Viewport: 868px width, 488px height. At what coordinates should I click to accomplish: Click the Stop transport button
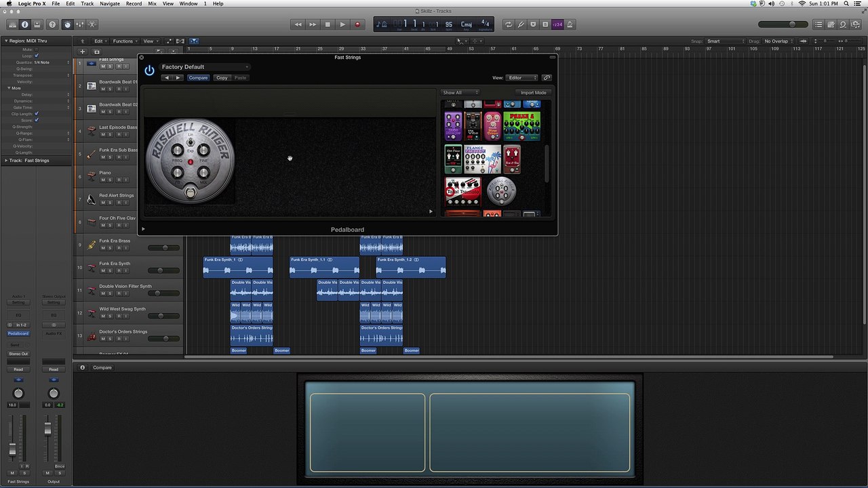(x=328, y=24)
